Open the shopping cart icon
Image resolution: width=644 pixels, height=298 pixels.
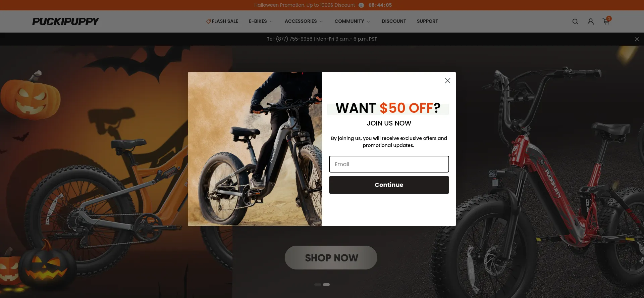pos(606,21)
